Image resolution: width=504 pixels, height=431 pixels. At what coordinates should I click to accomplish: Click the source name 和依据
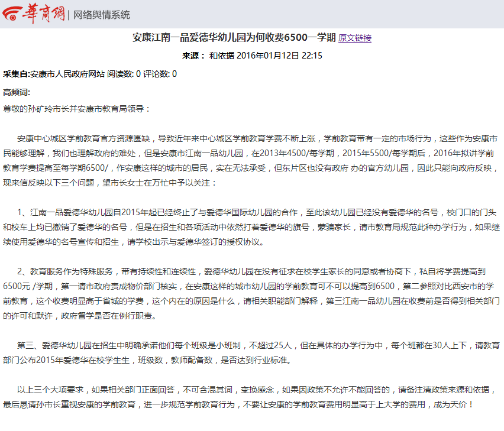click(221, 56)
